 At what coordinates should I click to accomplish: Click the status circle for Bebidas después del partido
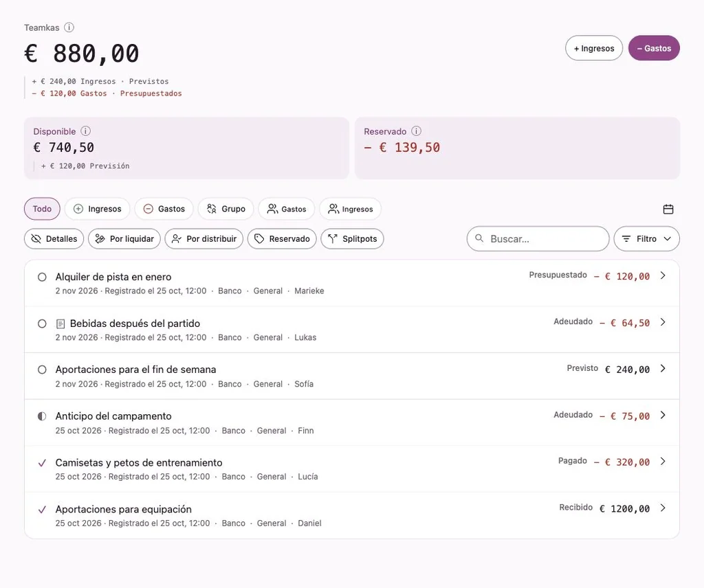coord(42,324)
